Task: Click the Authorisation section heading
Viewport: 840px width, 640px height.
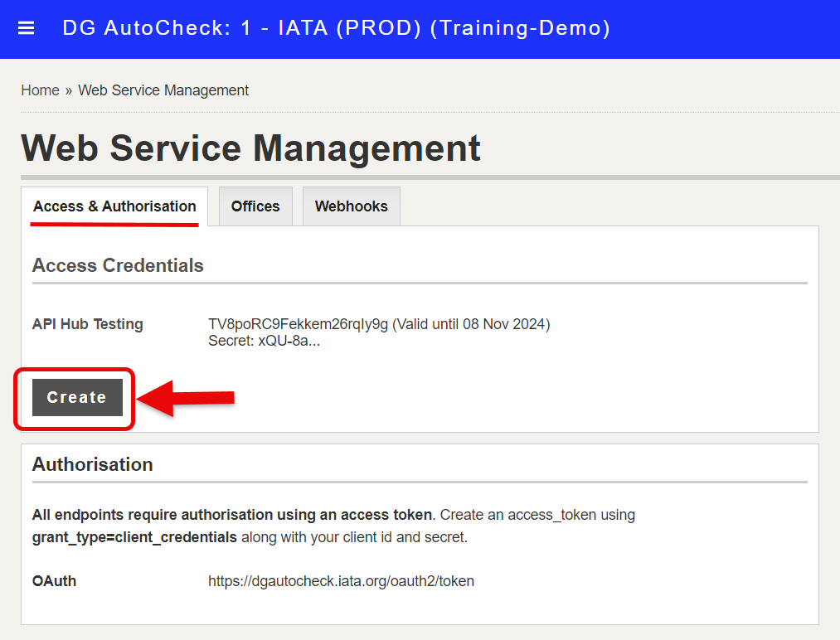Action: pos(93,464)
